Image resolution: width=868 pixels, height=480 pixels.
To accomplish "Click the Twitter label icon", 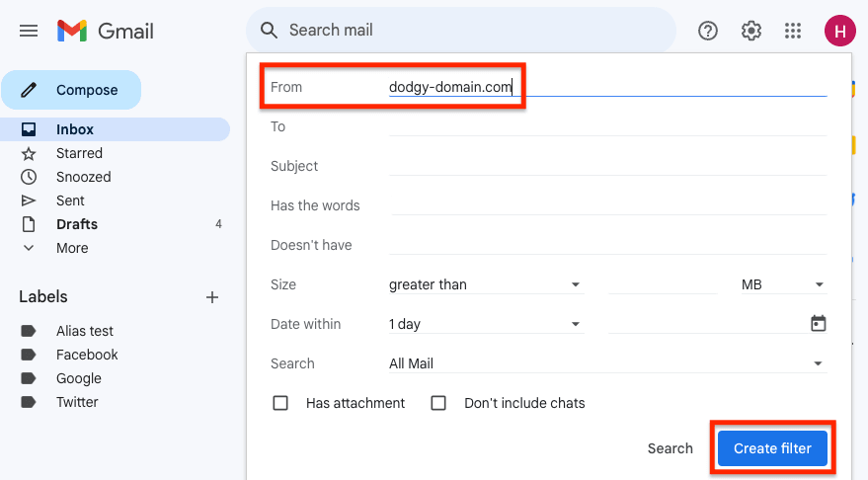I will pos(29,402).
